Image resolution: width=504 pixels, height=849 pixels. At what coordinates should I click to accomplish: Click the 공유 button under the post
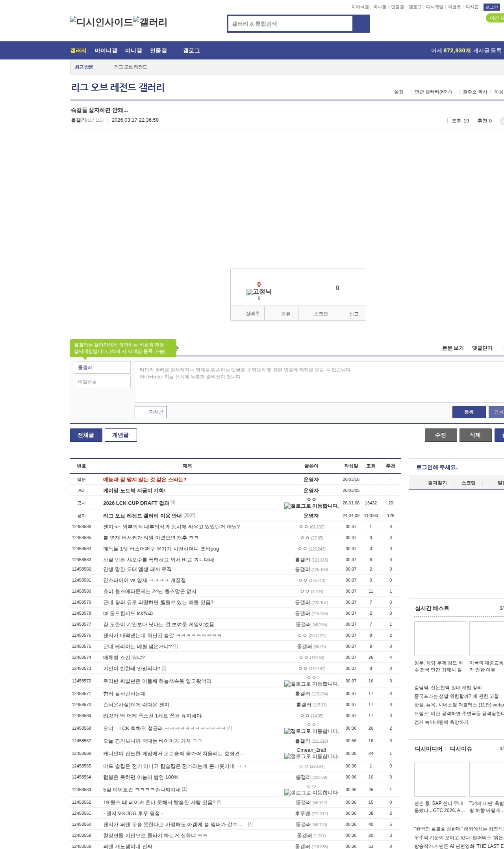point(282,313)
